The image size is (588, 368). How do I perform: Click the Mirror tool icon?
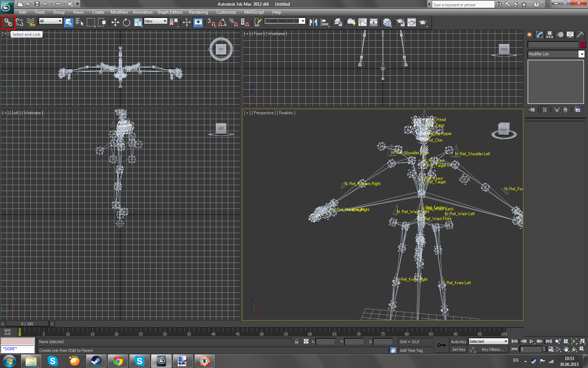313,23
